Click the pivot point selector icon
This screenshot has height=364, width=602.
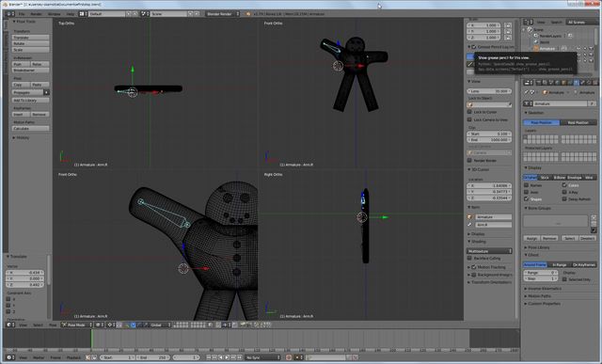click(111, 324)
